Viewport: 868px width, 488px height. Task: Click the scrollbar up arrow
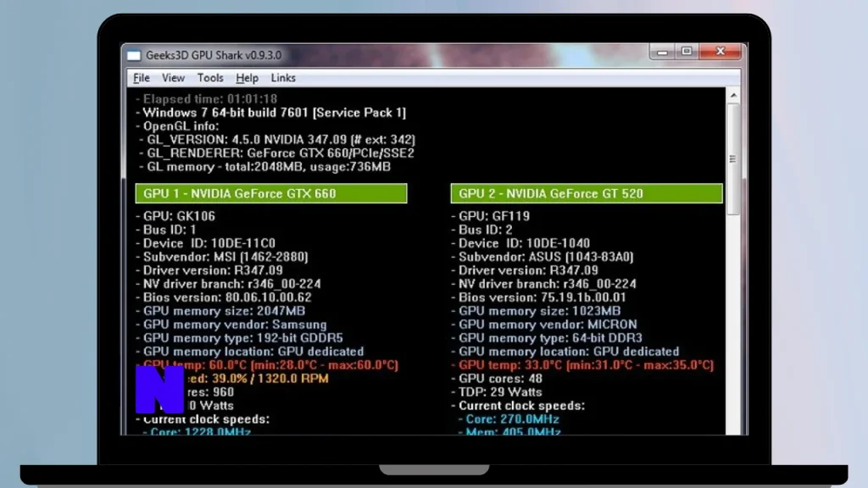coord(733,95)
